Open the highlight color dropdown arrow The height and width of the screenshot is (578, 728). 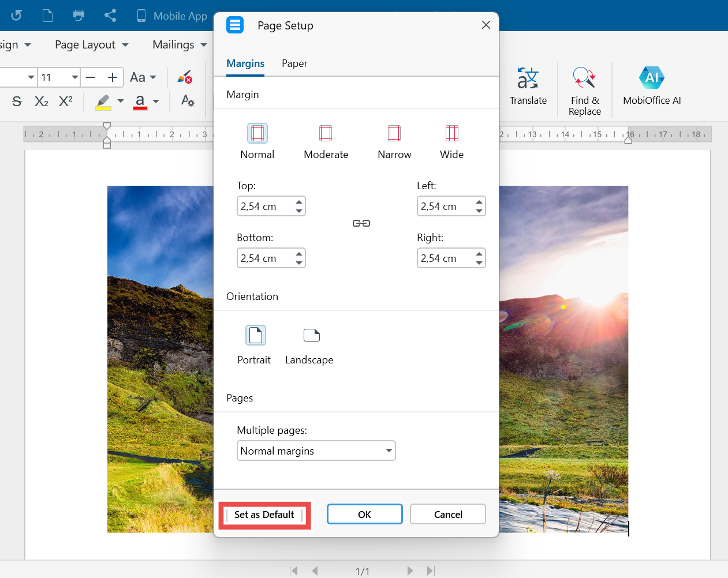[x=120, y=102]
